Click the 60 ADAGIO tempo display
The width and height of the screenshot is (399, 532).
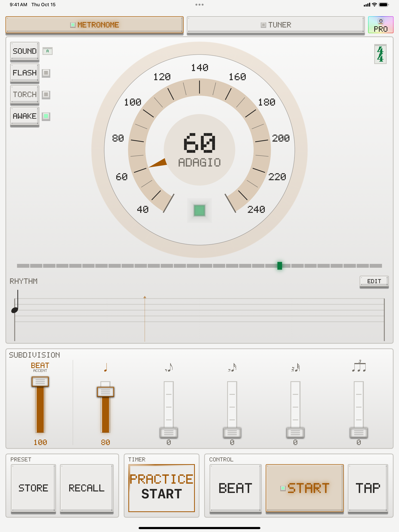[x=199, y=150]
